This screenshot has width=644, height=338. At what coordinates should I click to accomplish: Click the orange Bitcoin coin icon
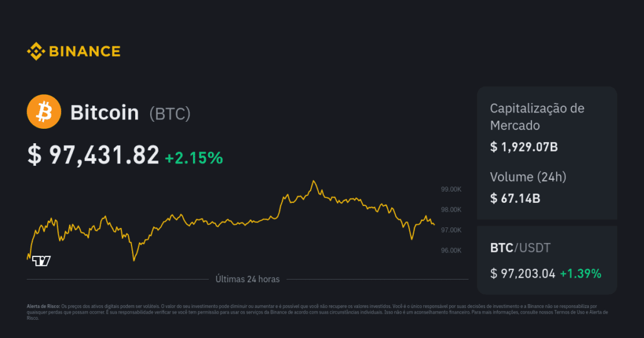coord(43,112)
